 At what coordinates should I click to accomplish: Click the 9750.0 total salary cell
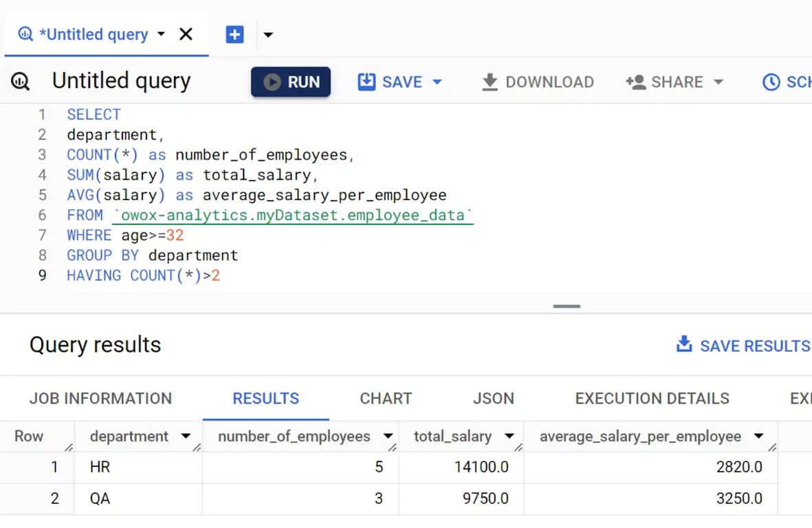[461, 499]
